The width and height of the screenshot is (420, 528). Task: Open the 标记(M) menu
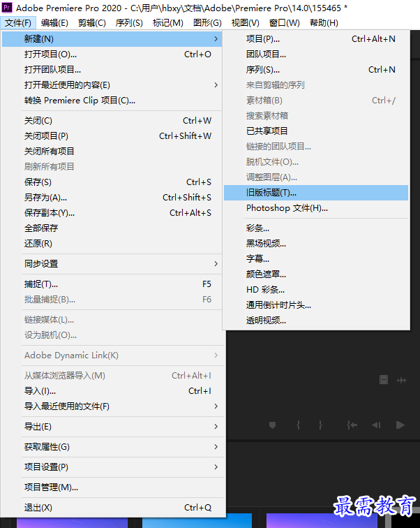point(168,23)
